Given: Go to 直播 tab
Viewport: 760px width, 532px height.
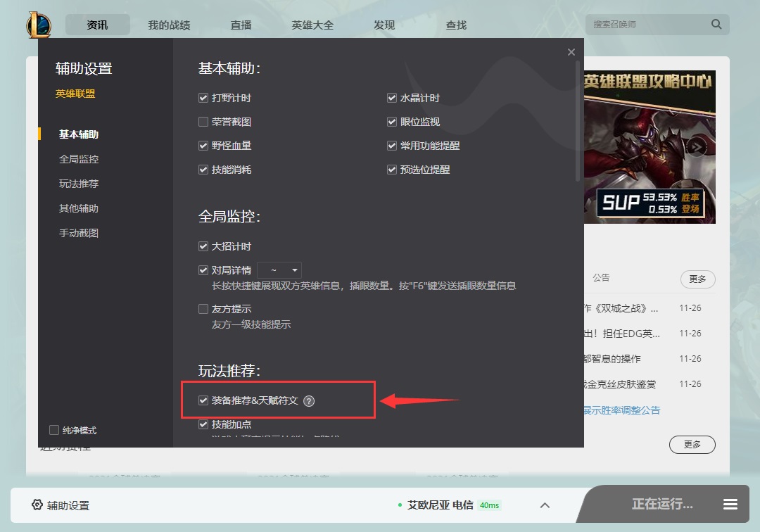Looking at the screenshot, I should click(x=241, y=25).
